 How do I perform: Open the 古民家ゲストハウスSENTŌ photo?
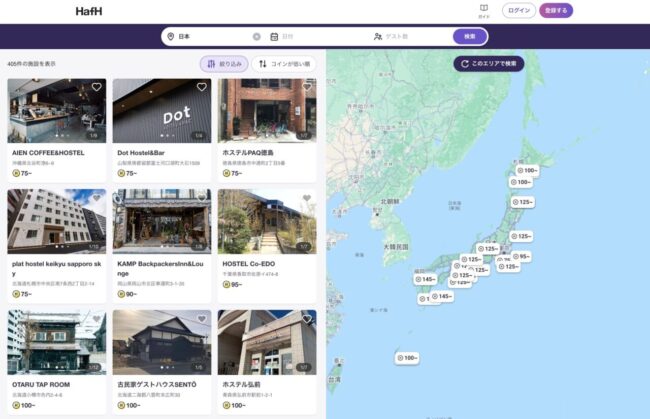(162, 342)
